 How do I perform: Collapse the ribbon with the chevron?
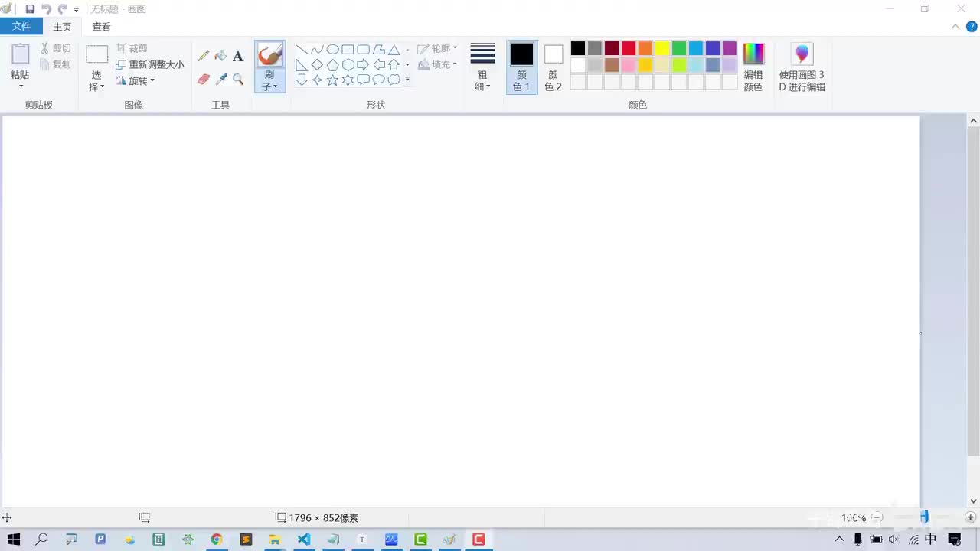coord(955,27)
